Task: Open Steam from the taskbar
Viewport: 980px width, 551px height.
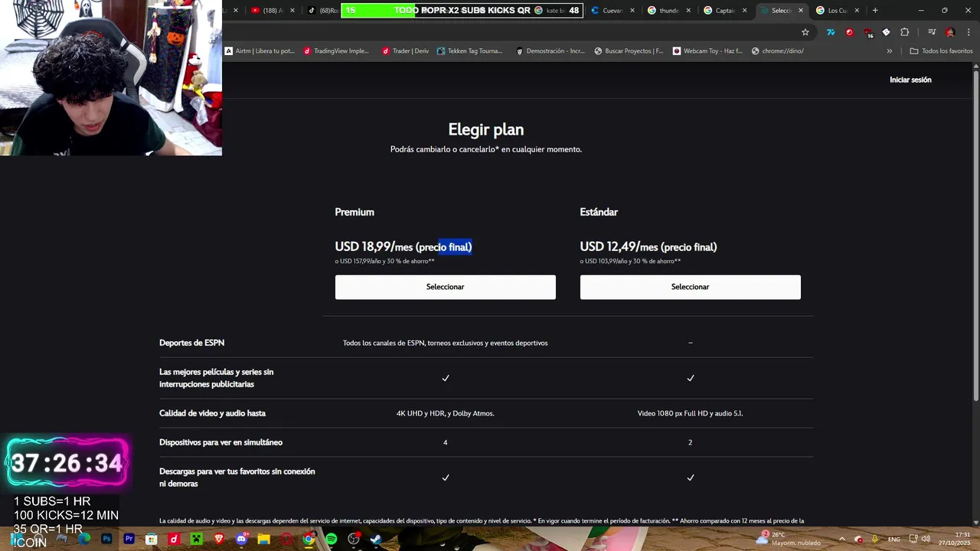Action: (376, 539)
